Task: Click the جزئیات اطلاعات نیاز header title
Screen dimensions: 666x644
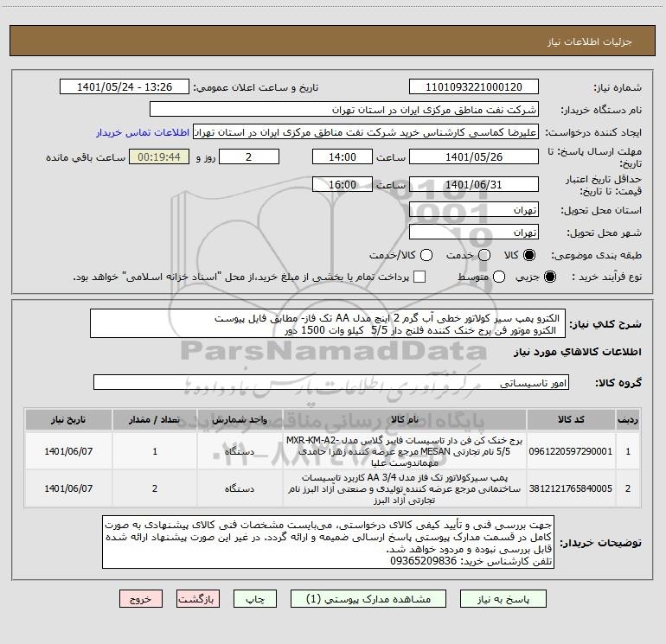Action: (x=589, y=41)
